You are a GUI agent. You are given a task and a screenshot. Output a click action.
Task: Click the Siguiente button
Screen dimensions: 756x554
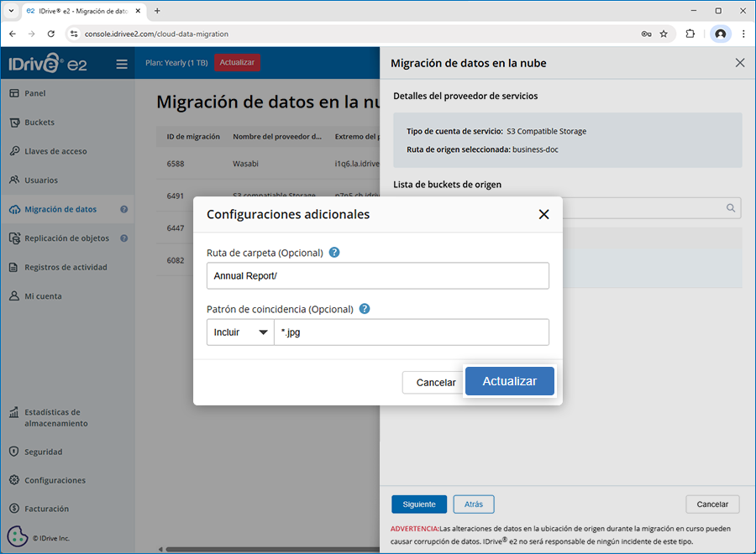(x=419, y=504)
